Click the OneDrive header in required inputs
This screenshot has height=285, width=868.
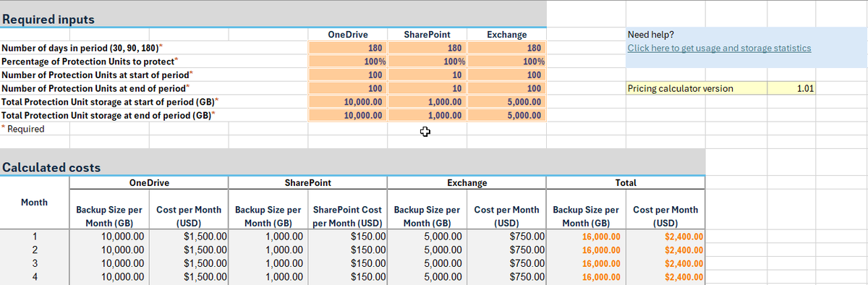347,35
